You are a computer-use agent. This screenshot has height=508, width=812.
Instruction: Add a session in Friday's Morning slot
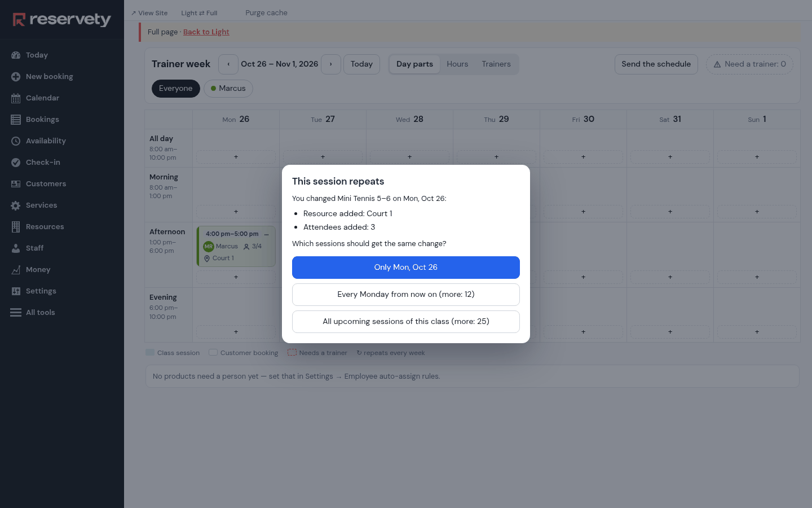(583, 212)
